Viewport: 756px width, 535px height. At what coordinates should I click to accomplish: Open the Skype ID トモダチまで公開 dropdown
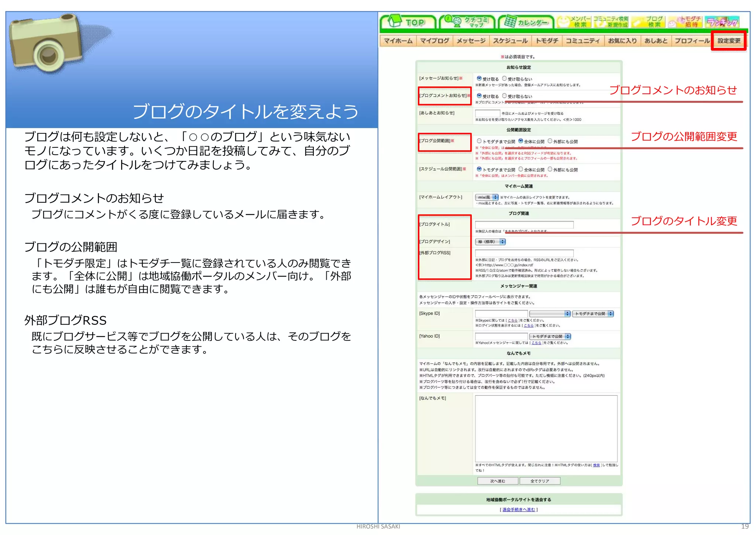(593, 313)
